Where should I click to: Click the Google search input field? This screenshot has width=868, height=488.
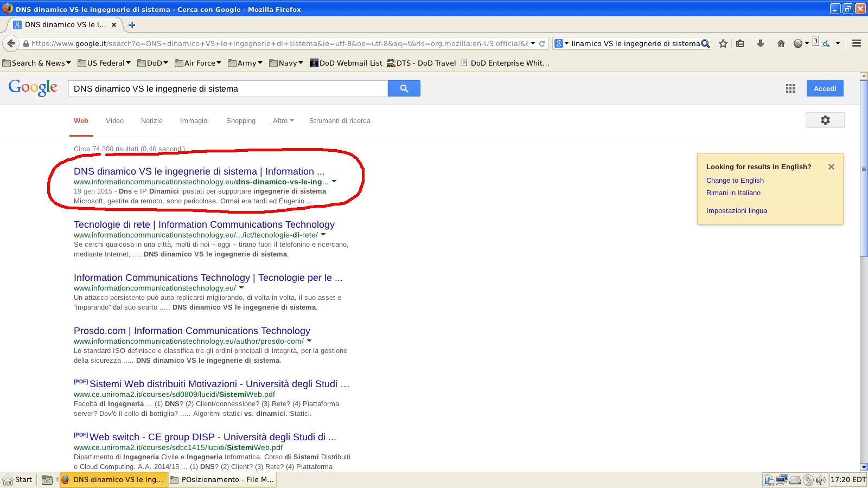pyautogui.click(x=228, y=88)
